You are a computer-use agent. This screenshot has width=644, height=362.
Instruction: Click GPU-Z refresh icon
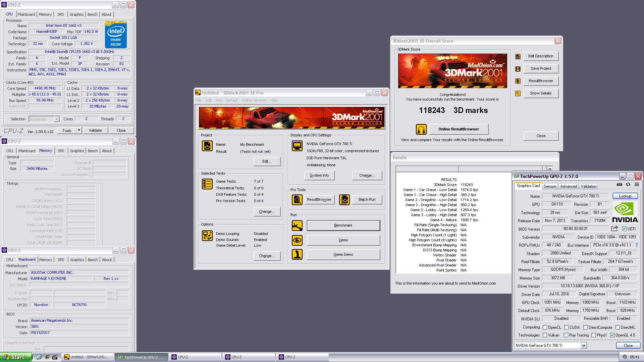coord(628,185)
